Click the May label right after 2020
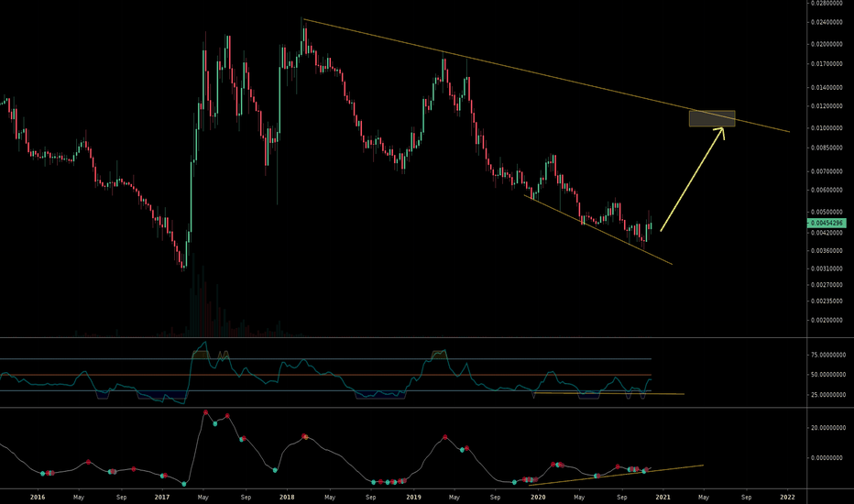The image size is (854, 504). (579, 497)
